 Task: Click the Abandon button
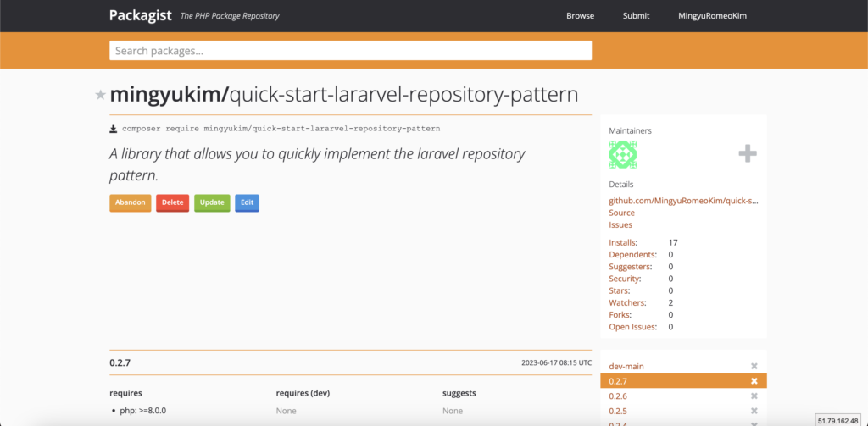pyautogui.click(x=130, y=202)
